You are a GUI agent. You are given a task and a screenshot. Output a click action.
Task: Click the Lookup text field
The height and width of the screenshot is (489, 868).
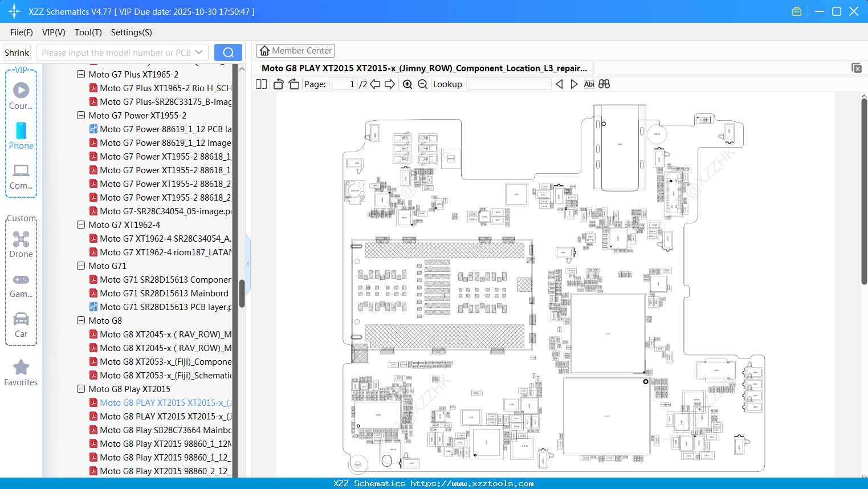coord(509,84)
